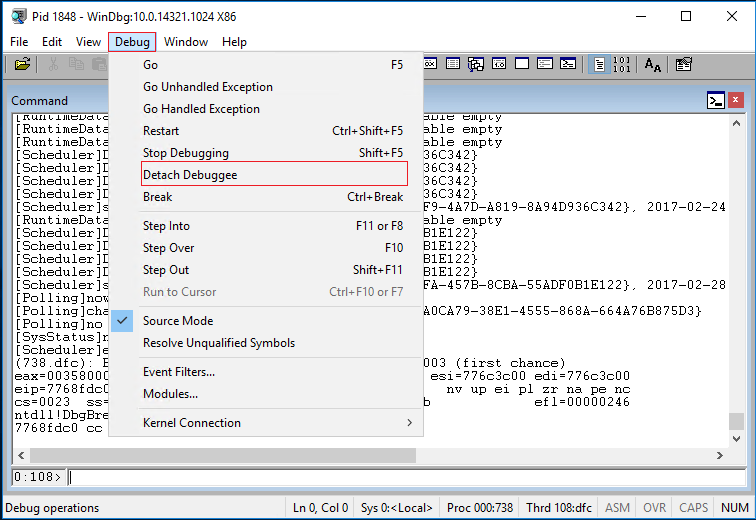Open the Memory window toolbar icon

click(x=453, y=64)
